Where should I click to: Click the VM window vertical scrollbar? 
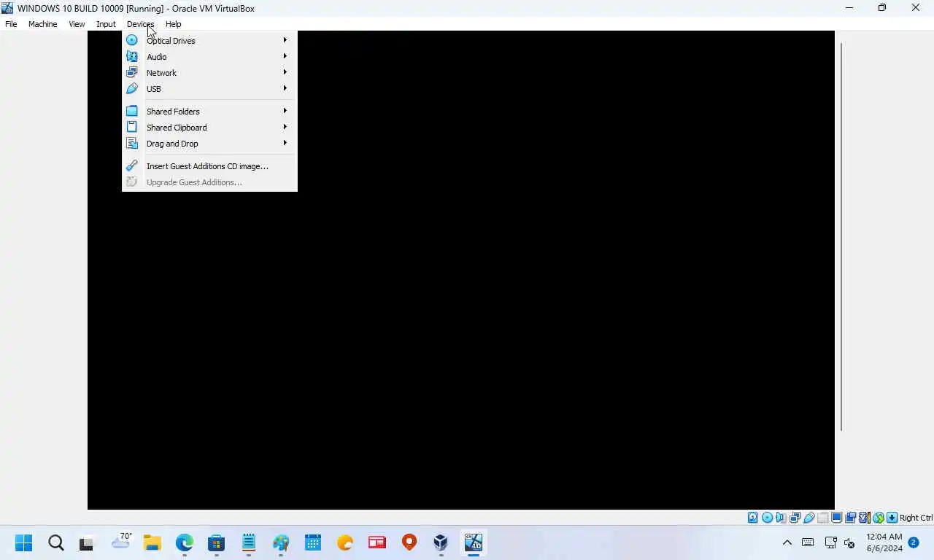coord(841,236)
